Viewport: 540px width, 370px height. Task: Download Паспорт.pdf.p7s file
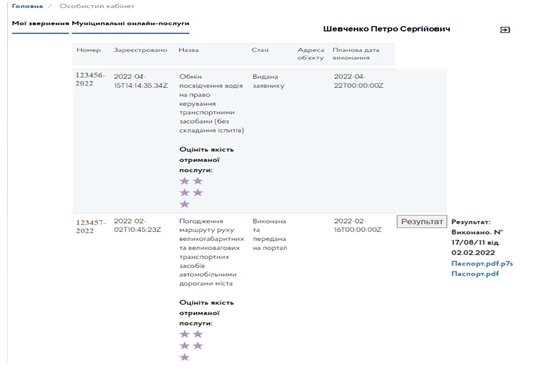482,264
